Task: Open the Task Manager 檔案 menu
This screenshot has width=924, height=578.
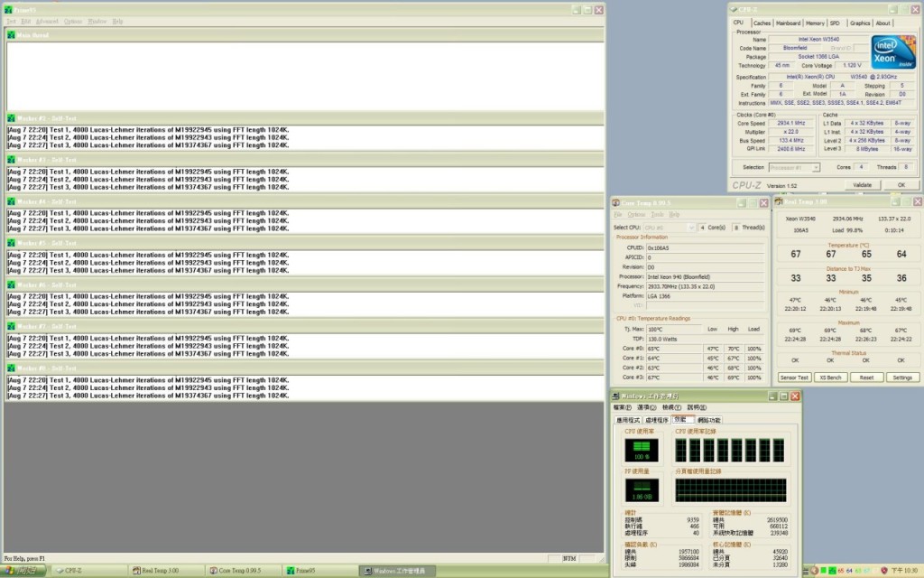Action: [x=623, y=407]
